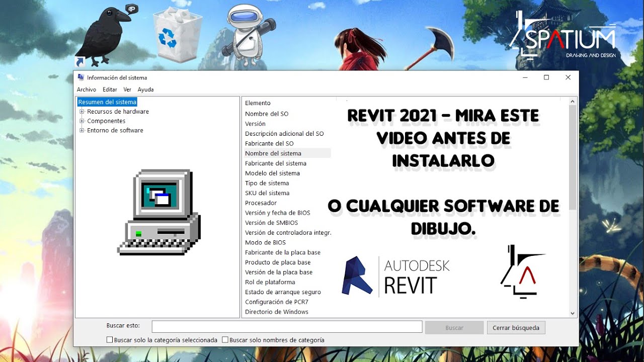Select Modo de BIOS row
This screenshot has height=362, width=644.
click(x=265, y=242)
